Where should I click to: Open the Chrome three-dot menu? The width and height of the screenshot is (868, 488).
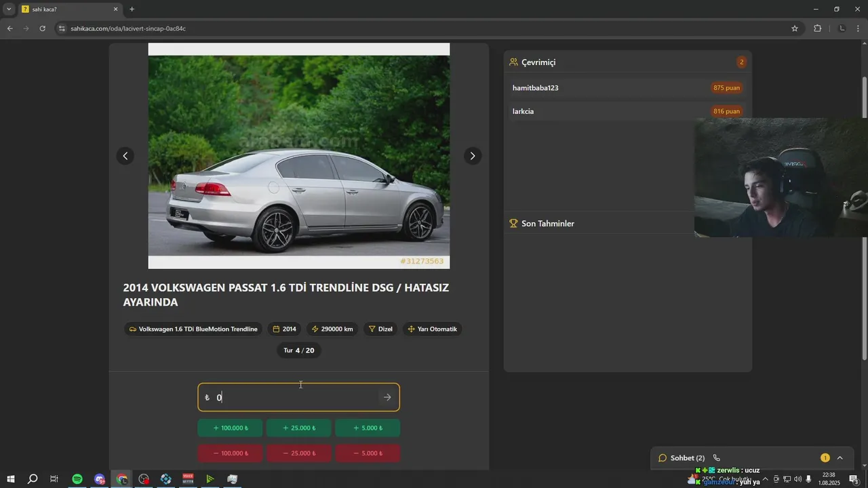click(x=859, y=28)
